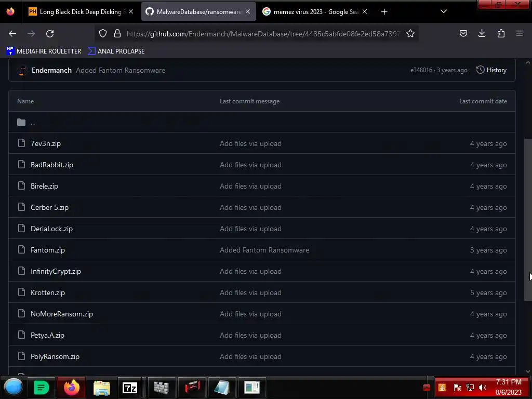Viewport: 532px width, 399px height.
Task: Open a new tab with the plus button
Action: click(x=384, y=12)
